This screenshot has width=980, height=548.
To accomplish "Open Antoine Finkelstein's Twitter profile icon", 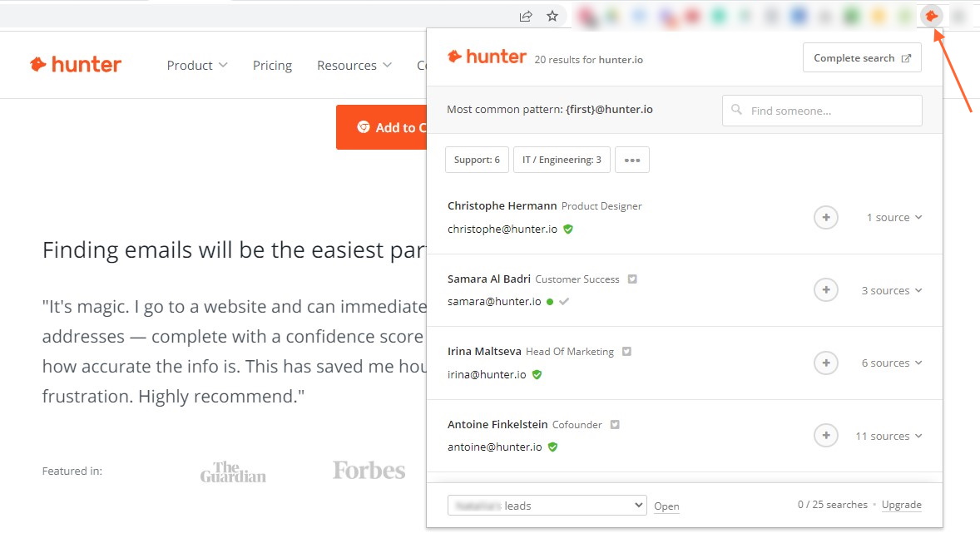I will [615, 425].
